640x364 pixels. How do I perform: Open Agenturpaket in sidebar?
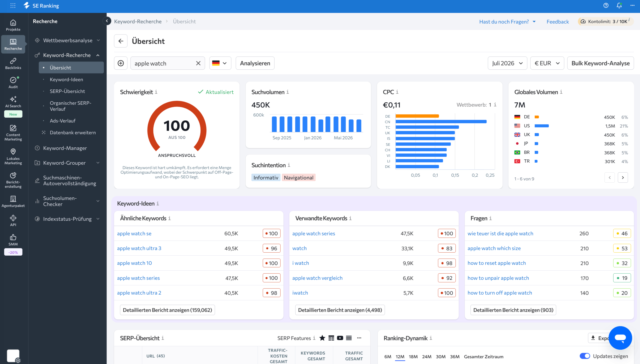(x=13, y=202)
